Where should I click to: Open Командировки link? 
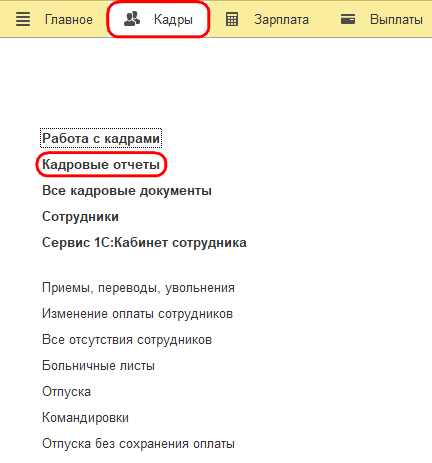tap(85, 418)
